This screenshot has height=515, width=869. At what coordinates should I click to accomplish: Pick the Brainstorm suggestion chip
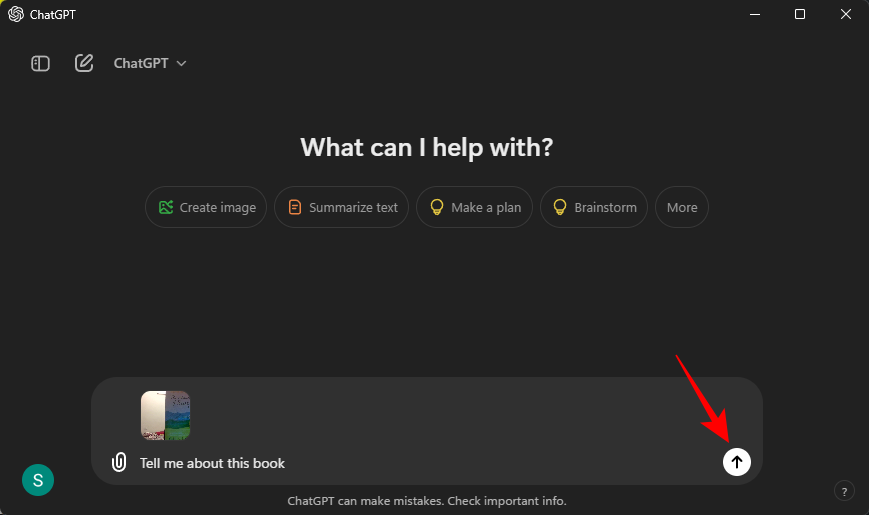click(x=594, y=207)
